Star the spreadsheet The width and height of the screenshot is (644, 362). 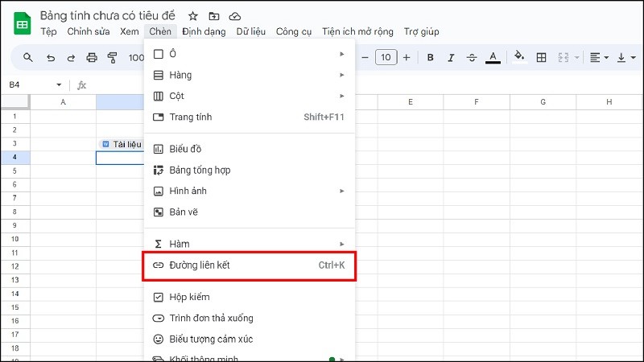pos(193,16)
